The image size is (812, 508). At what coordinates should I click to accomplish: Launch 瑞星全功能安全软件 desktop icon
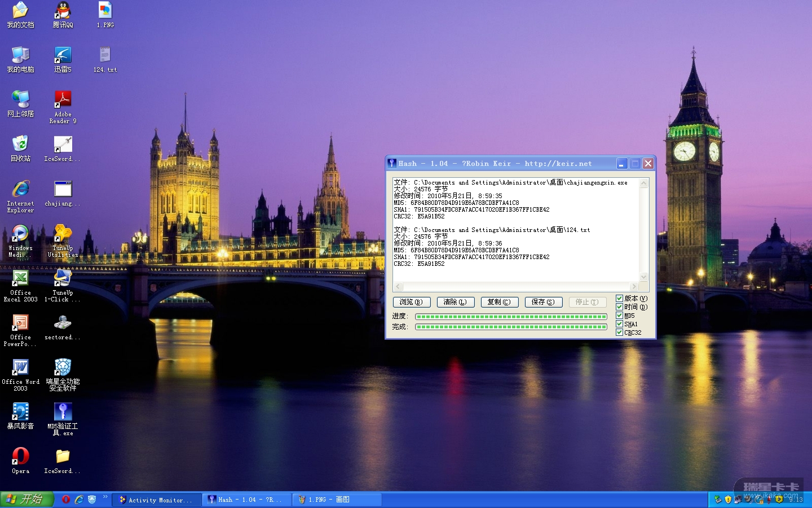click(x=63, y=375)
